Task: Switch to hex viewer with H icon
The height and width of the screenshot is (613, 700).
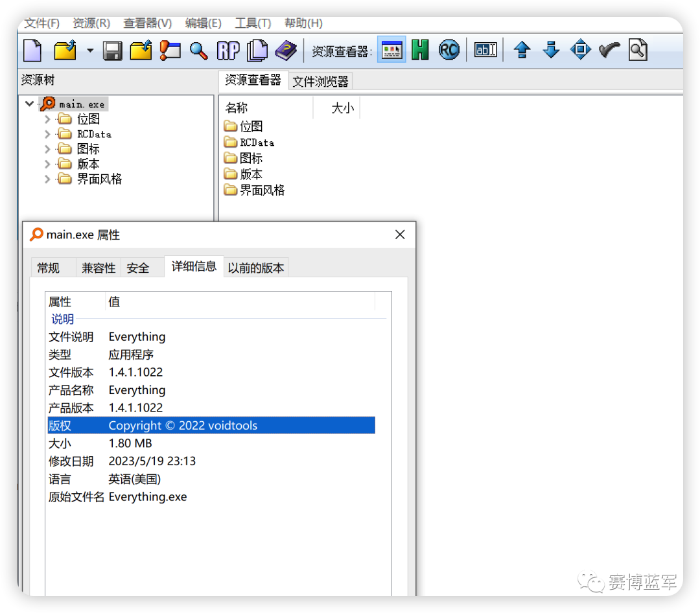Action: [420, 49]
